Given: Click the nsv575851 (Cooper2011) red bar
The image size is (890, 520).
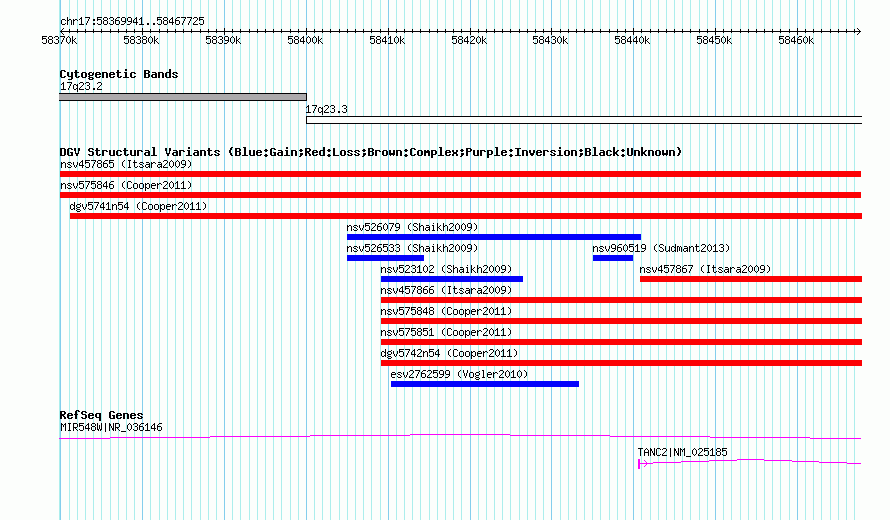Looking at the screenshot, I should click(x=622, y=342).
